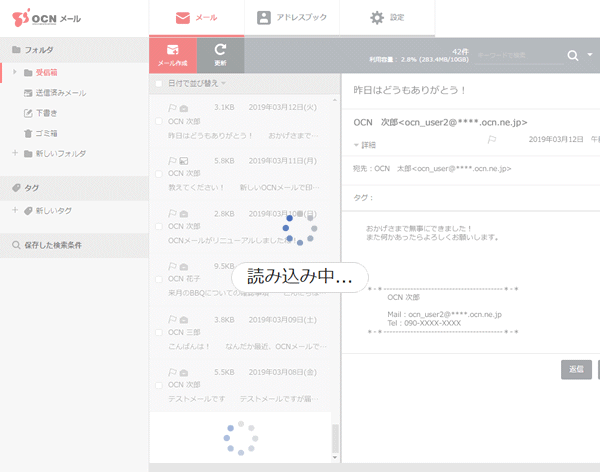
Task: Click the mail list scrollbar thumb
Action: (x=335, y=438)
